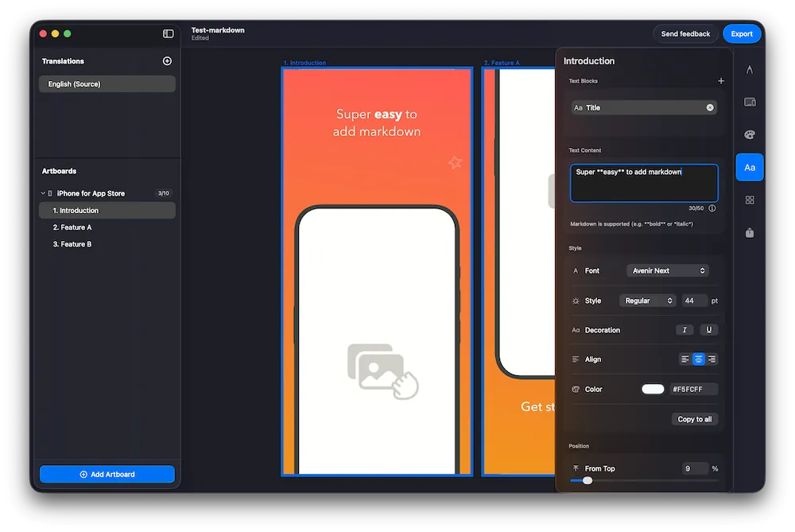Viewport: 795px width, 532px height.
Task: Toggle italic decoration
Action: (x=684, y=329)
